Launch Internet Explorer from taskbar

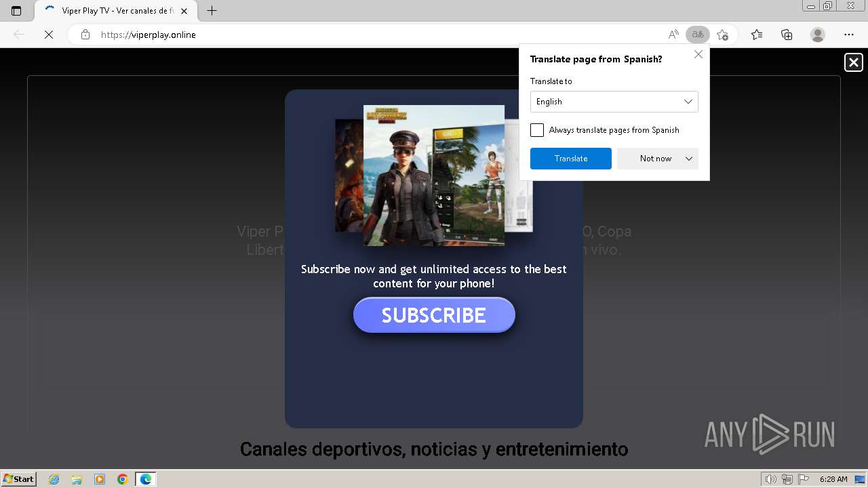(x=54, y=479)
